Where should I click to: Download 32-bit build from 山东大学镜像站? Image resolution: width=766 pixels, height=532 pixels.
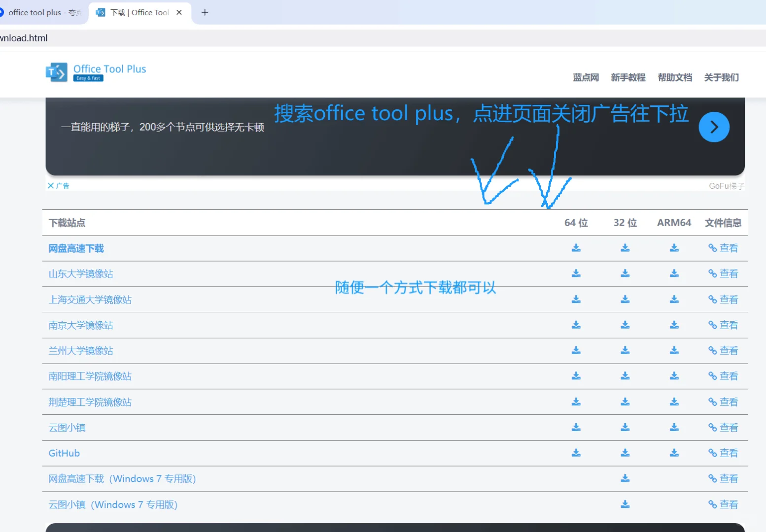click(625, 273)
